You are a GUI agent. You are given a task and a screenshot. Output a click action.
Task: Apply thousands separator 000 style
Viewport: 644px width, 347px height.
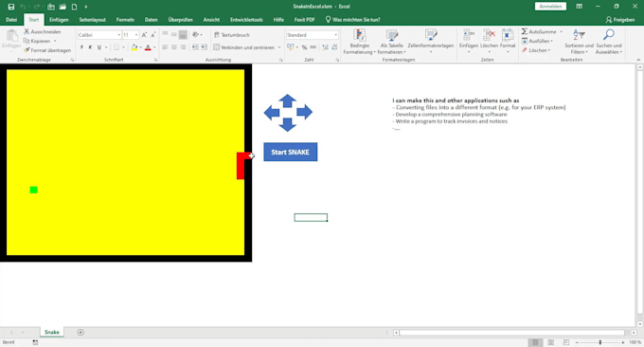pyautogui.click(x=313, y=47)
